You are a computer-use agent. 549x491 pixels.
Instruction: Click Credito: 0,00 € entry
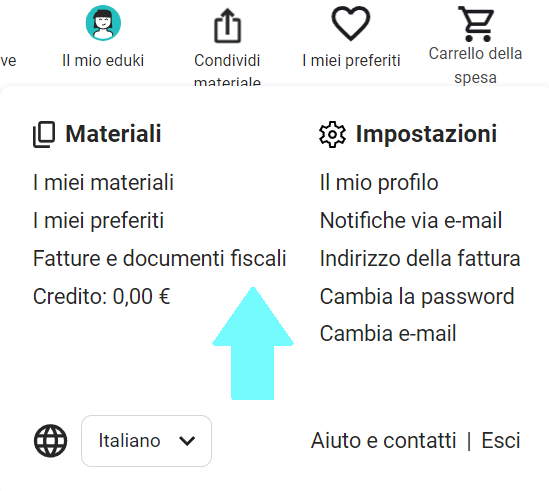(102, 296)
